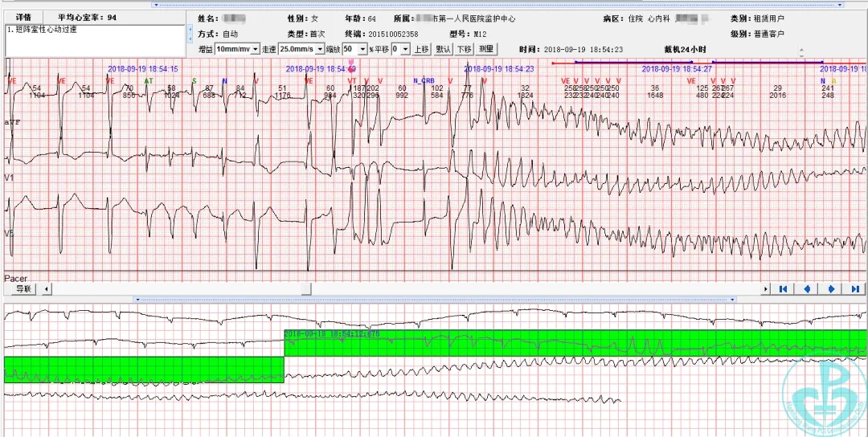868x437 pixels.
Task: Click the strip timestamp 2018-09-19 18:54:27
Action: pos(677,69)
